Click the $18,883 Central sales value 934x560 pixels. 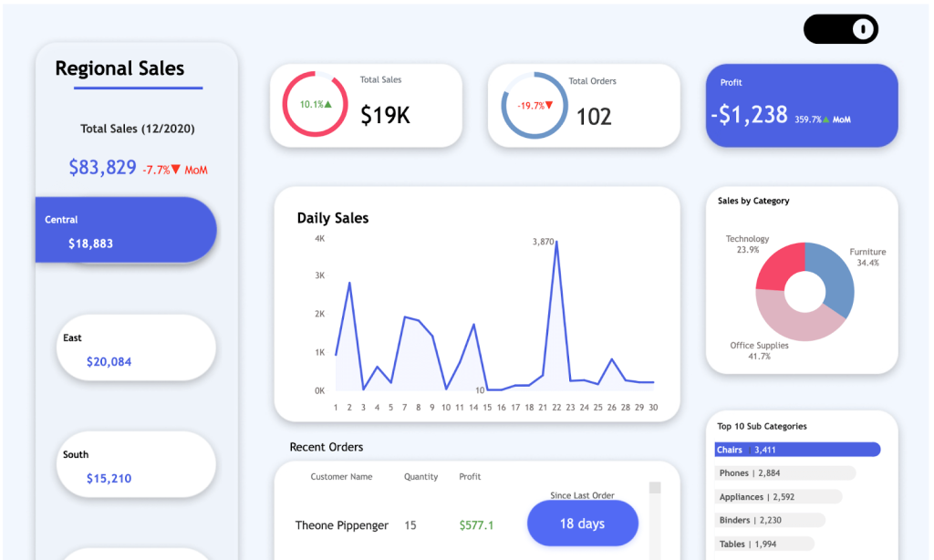point(90,244)
